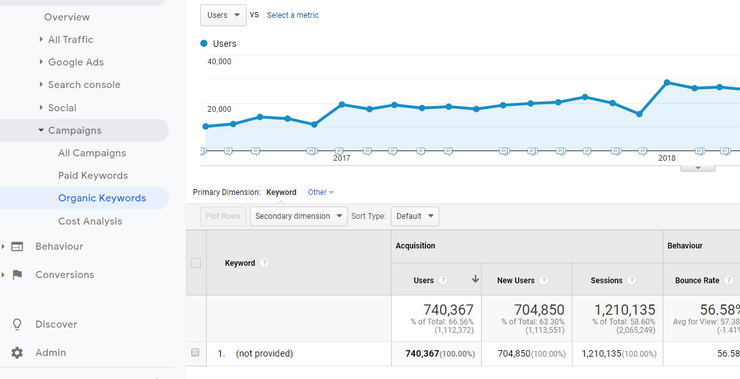Open Secondary dimension dropdown
The width and height of the screenshot is (740, 379).
298,216
